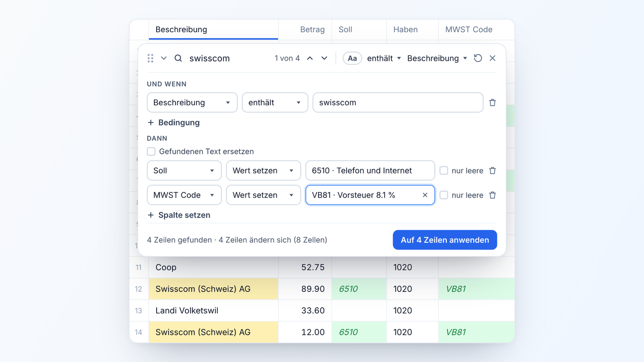Click the 89.90 amount cell
Image resolution: width=644 pixels, height=362 pixels.
(305, 289)
